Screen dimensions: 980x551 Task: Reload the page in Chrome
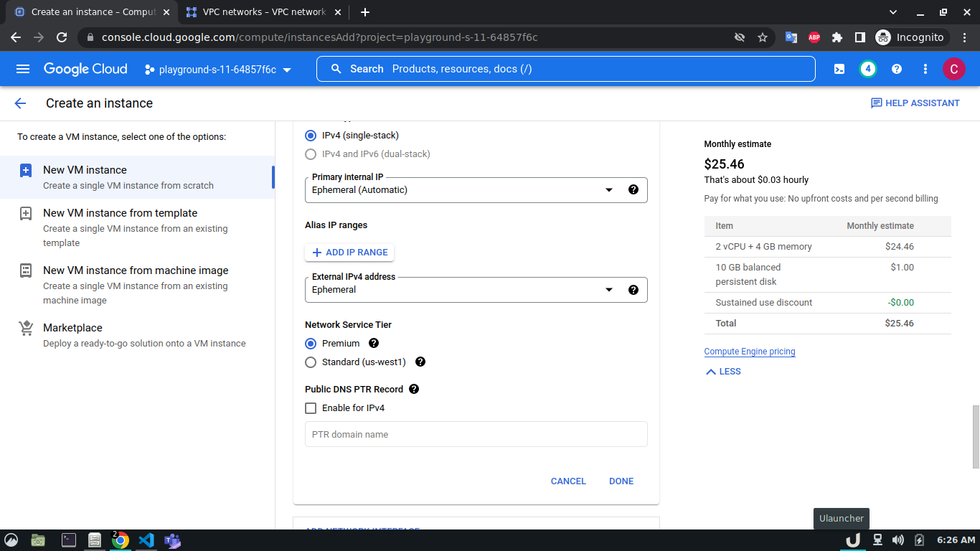pyautogui.click(x=62, y=37)
